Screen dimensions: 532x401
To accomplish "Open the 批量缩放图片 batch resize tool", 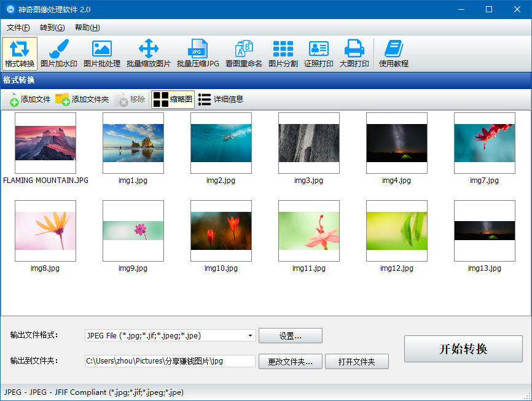I will [148, 53].
